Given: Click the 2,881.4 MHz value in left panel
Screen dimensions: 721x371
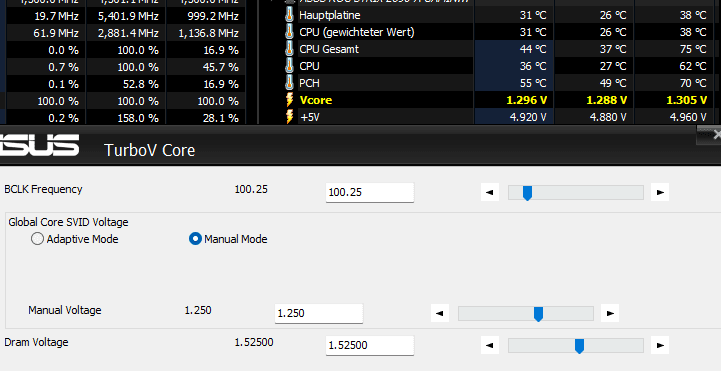Looking at the screenshot, I should [x=128, y=33].
